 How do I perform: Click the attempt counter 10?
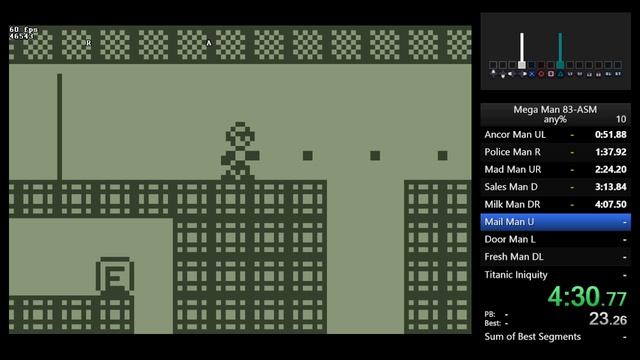621,119
